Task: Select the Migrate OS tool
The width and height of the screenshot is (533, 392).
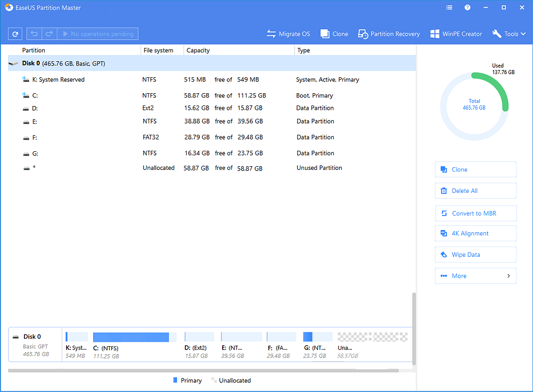Action: pyautogui.click(x=288, y=34)
